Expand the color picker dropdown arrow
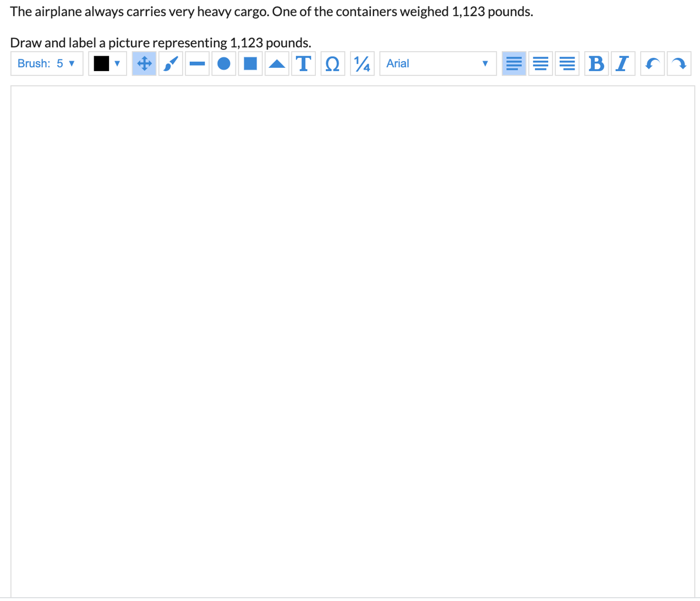This screenshot has width=700, height=601. pos(117,64)
